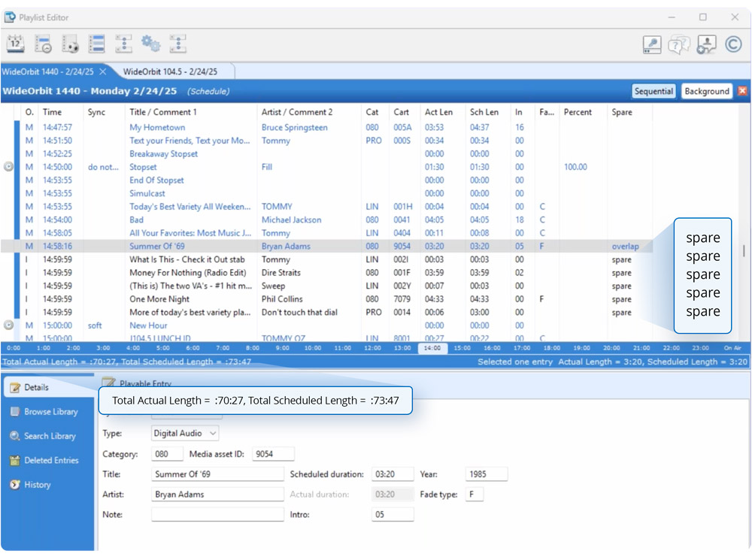This screenshot has width=752, height=560.
Task: Open the Type dropdown showing Digital Audio
Action: point(185,433)
